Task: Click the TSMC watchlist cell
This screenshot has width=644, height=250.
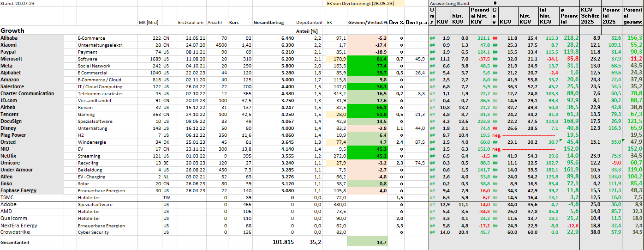Action: (x=32, y=197)
